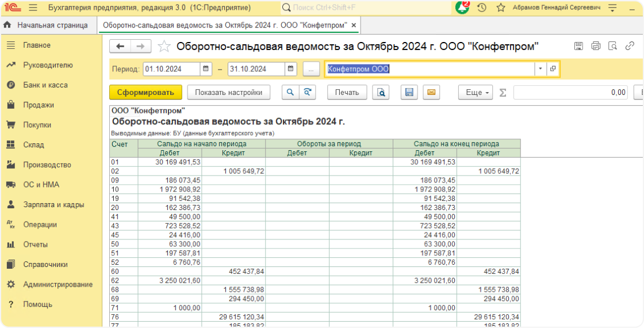Screen dimensions: 644x328
Task: Open Справочники section
Action: [51, 264]
